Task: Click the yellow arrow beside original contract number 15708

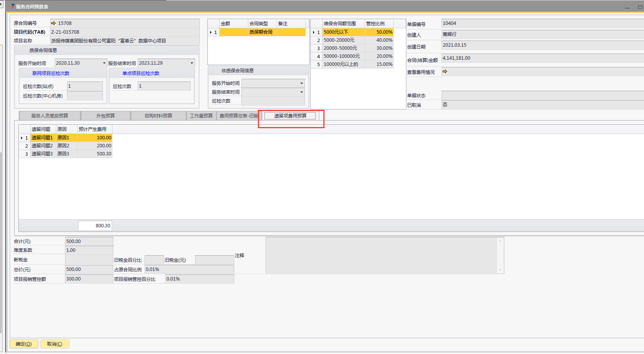Action: pos(54,23)
